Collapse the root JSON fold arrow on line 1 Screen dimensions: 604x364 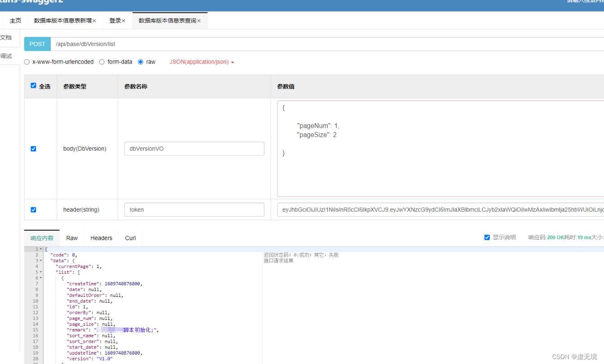click(41, 249)
